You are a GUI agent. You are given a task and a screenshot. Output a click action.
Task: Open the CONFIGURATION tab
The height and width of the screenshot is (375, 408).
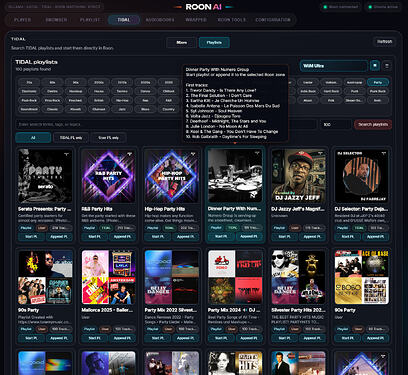point(273,20)
